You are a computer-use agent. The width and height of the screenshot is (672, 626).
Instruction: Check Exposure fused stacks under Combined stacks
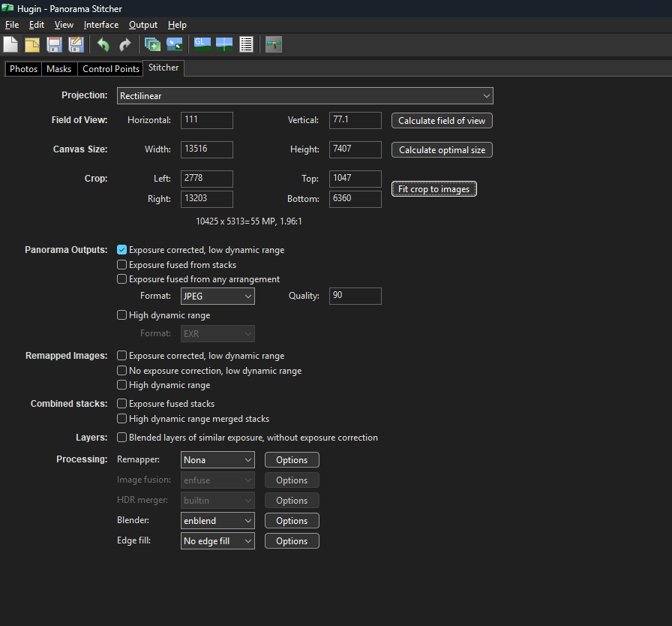pyautogui.click(x=121, y=404)
